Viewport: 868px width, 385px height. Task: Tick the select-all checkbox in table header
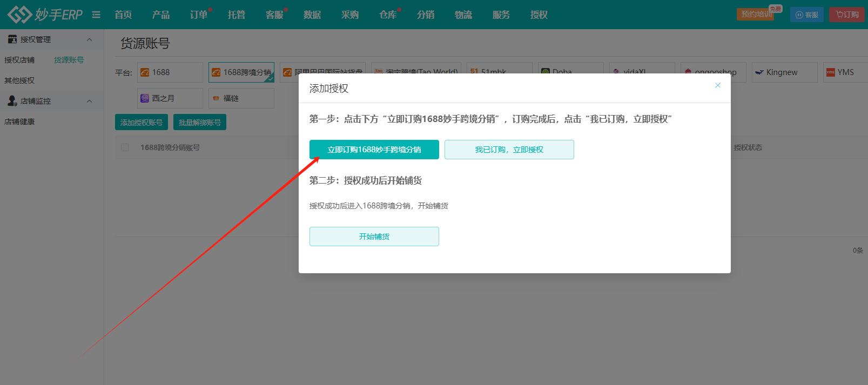[125, 147]
